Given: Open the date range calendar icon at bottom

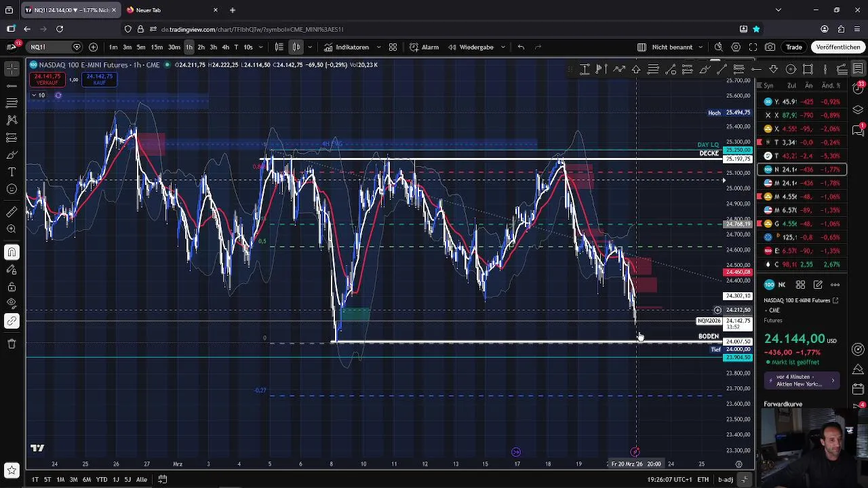Looking at the screenshot, I should click(x=163, y=479).
